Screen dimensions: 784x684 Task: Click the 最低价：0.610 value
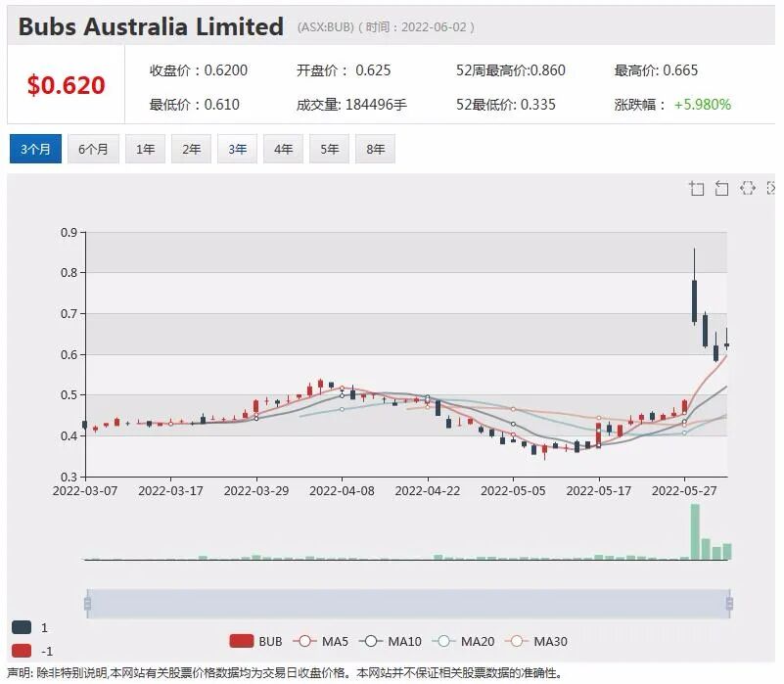pyautogui.click(x=195, y=105)
